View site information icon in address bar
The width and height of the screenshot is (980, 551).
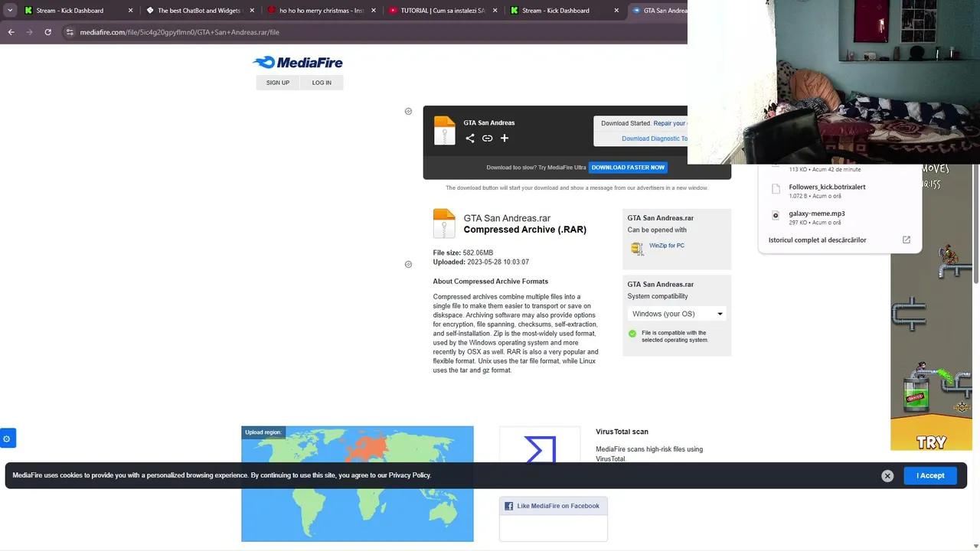(x=70, y=32)
